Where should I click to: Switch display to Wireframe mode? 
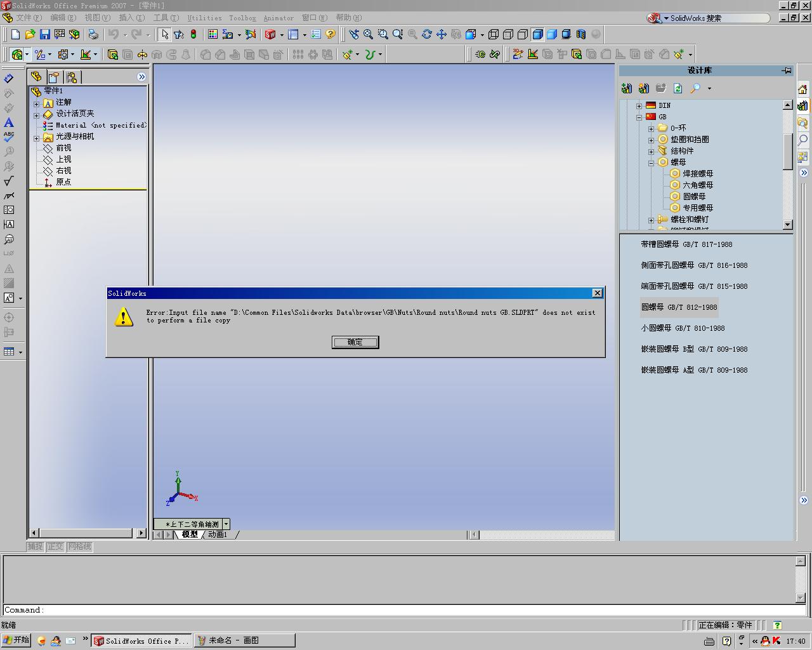tap(493, 34)
